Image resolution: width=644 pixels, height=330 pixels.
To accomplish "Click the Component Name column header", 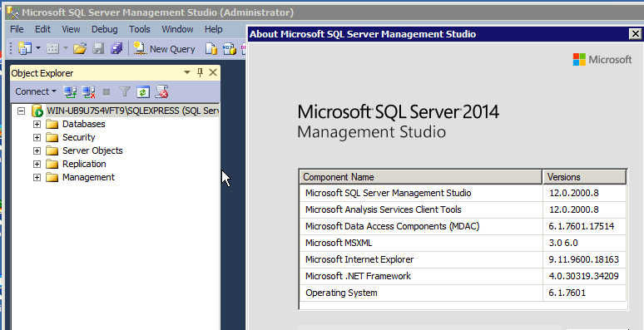I will click(420, 177).
